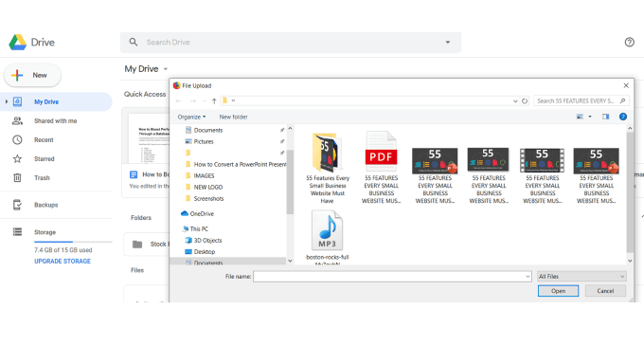Click the magnifier icon in Search Drive
This screenshot has width=644, height=363.
click(134, 42)
